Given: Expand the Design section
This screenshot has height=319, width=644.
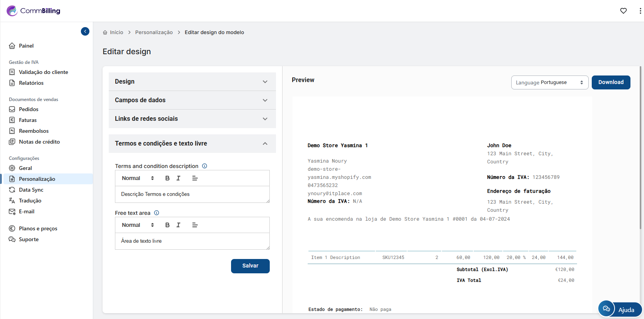Looking at the screenshot, I should click(192, 82).
